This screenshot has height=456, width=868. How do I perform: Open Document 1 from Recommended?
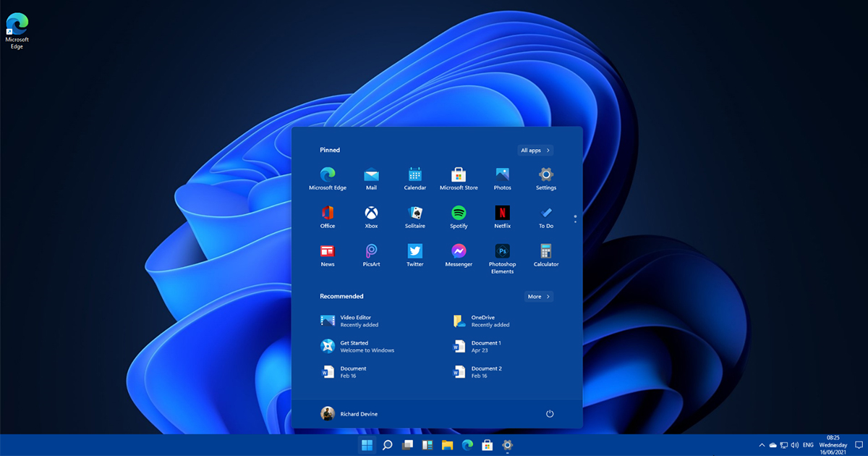[478, 347]
